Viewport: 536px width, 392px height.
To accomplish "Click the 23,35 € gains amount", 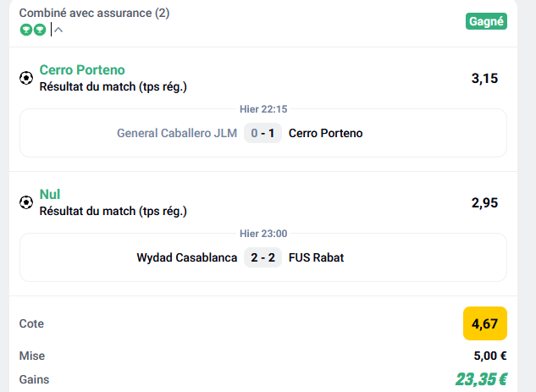I will pos(481,379).
